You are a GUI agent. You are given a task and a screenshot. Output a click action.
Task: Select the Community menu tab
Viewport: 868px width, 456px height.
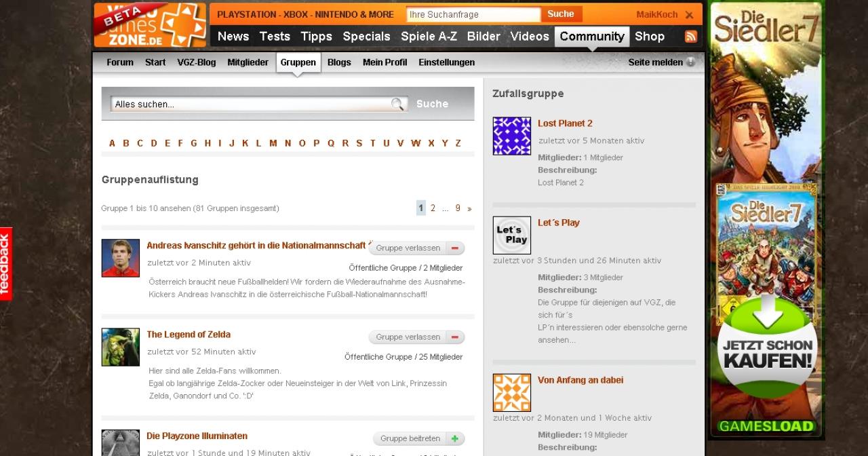coord(592,37)
